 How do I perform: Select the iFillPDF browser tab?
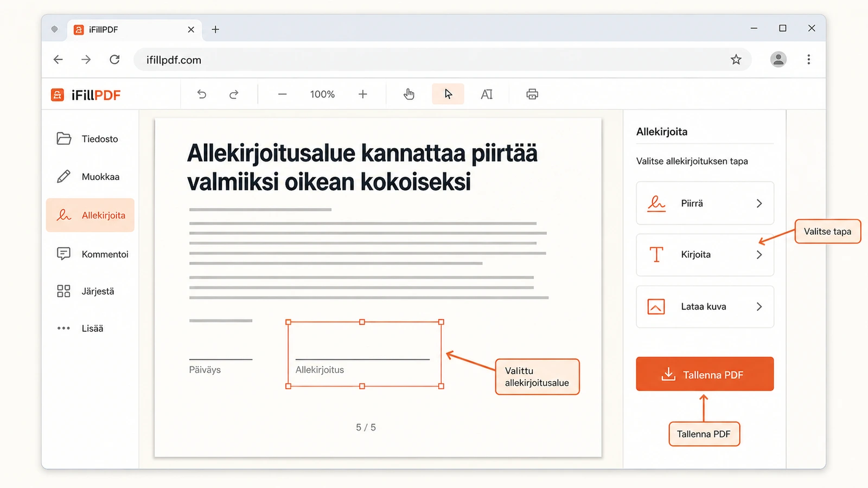(x=135, y=29)
